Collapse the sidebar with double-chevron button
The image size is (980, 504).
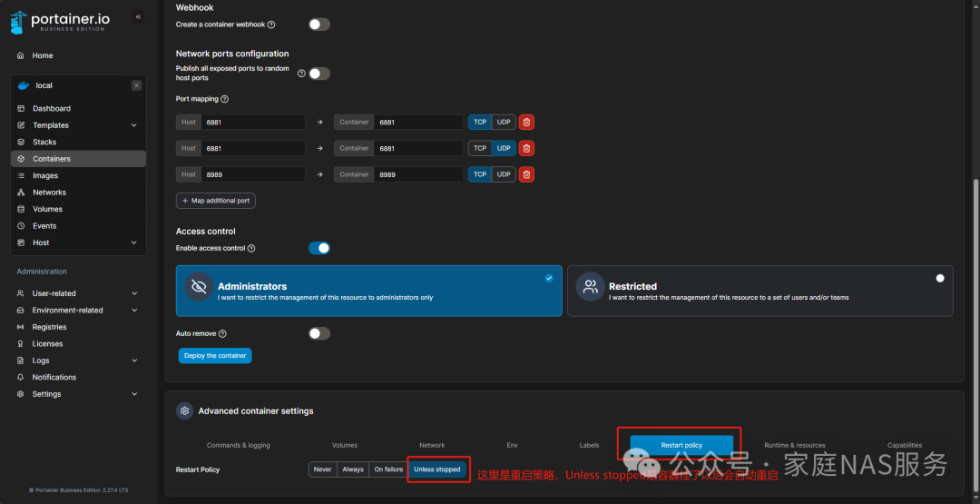[x=138, y=16]
